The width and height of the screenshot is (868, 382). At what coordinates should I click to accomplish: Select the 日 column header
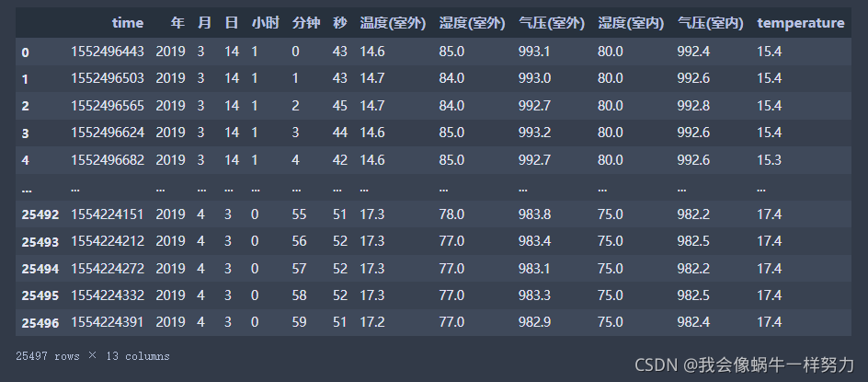pyautogui.click(x=232, y=23)
